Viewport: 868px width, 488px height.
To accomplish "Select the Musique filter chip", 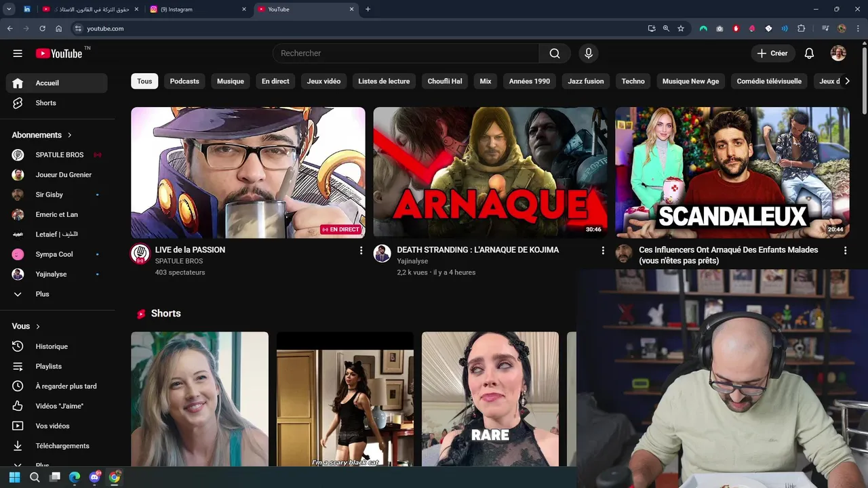I will click(x=231, y=81).
